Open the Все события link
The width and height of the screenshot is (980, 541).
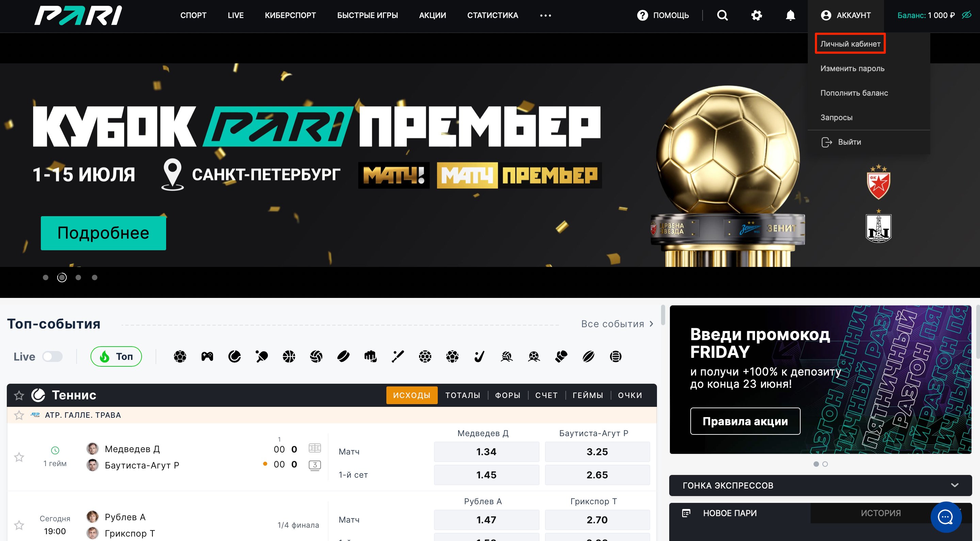(x=617, y=324)
